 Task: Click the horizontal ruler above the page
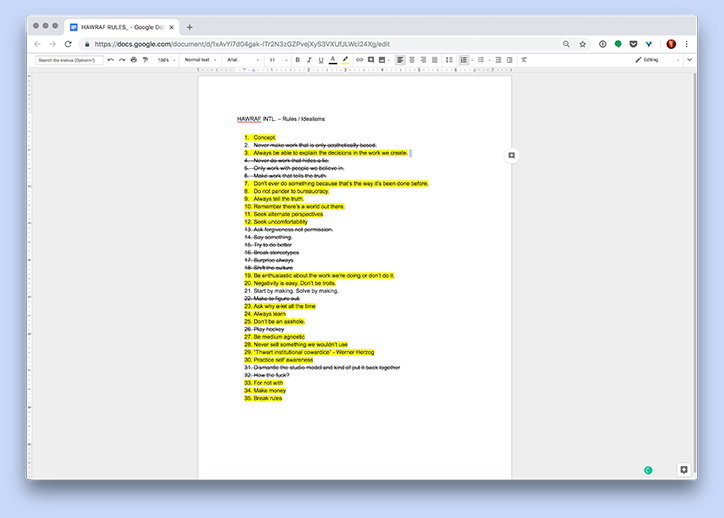pyautogui.click(x=355, y=70)
